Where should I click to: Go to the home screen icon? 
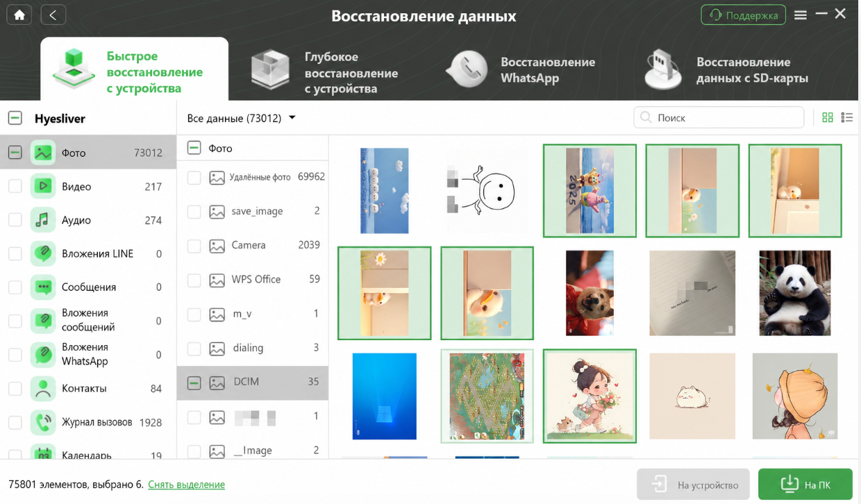19,15
